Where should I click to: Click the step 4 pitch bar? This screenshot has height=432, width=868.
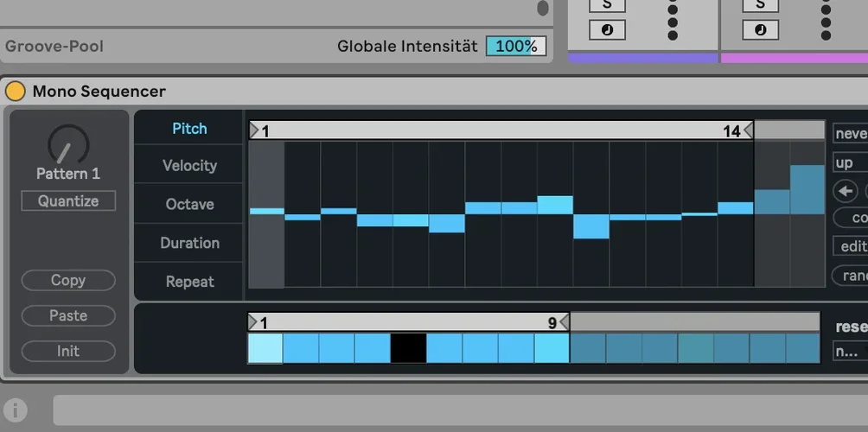coord(374,220)
